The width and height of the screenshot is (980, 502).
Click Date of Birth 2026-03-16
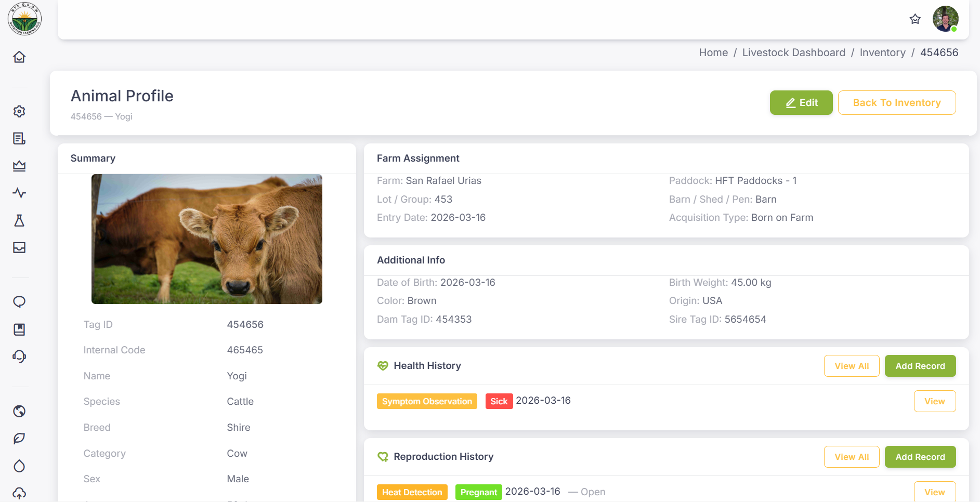(x=436, y=283)
